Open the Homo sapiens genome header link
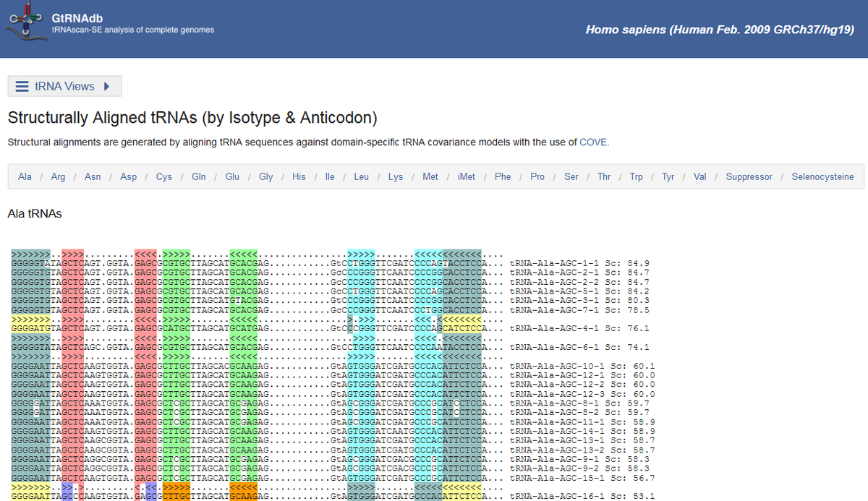 (x=720, y=30)
